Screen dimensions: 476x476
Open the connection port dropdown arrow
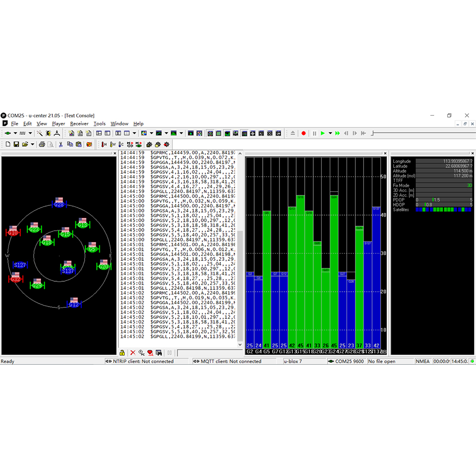coord(15,133)
